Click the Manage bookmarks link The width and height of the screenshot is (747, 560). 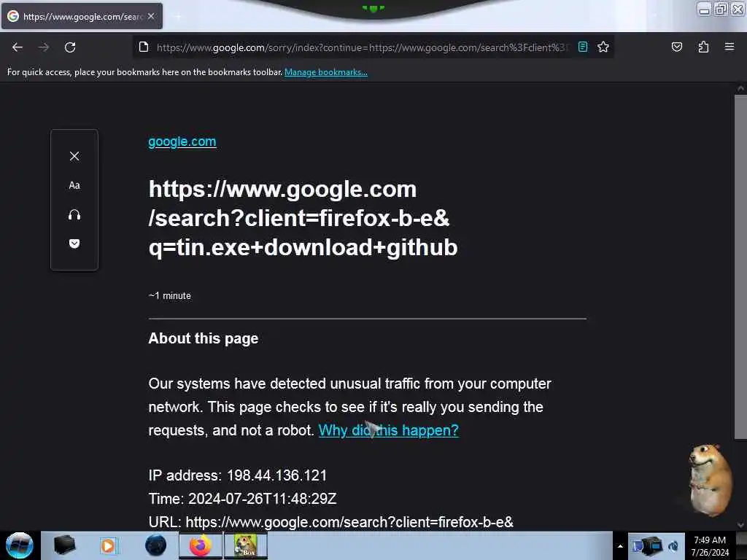pyautogui.click(x=326, y=72)
